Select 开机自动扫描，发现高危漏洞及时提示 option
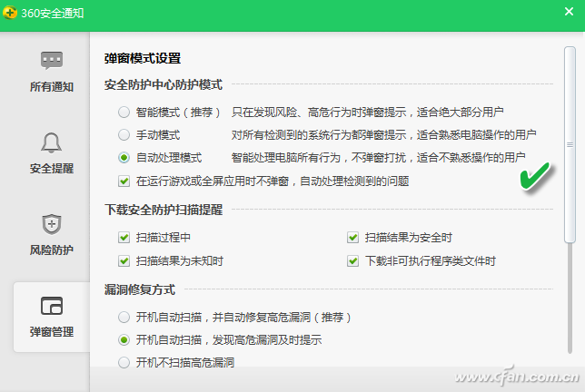 [x=124, y=340]
